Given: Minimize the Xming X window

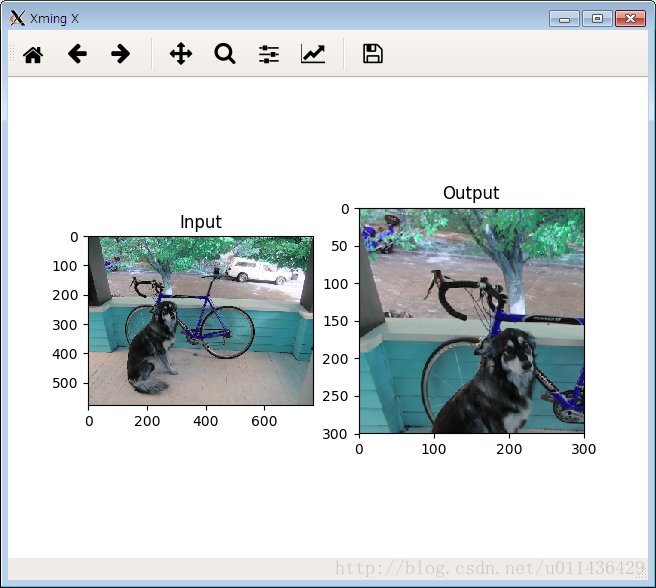Looking at the screenshot, I should point(564,19).
